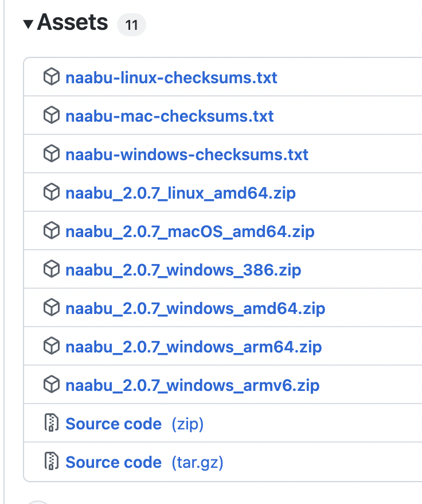Click the package icon beside naabu_2.0.7_windows_386.zip
The image size is (422, 504).
(52, 269)
